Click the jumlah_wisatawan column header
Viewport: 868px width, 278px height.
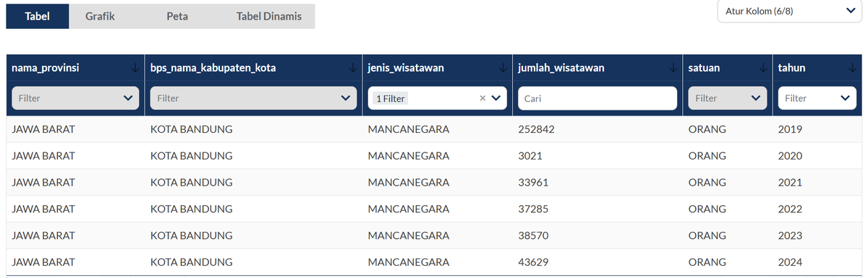(561, 68)
